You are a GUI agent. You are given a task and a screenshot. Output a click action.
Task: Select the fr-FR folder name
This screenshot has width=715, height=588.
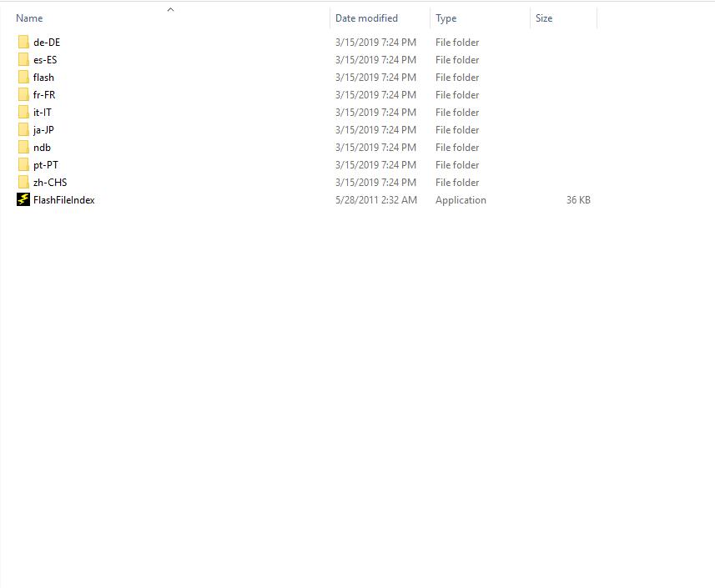click(44, 95)
